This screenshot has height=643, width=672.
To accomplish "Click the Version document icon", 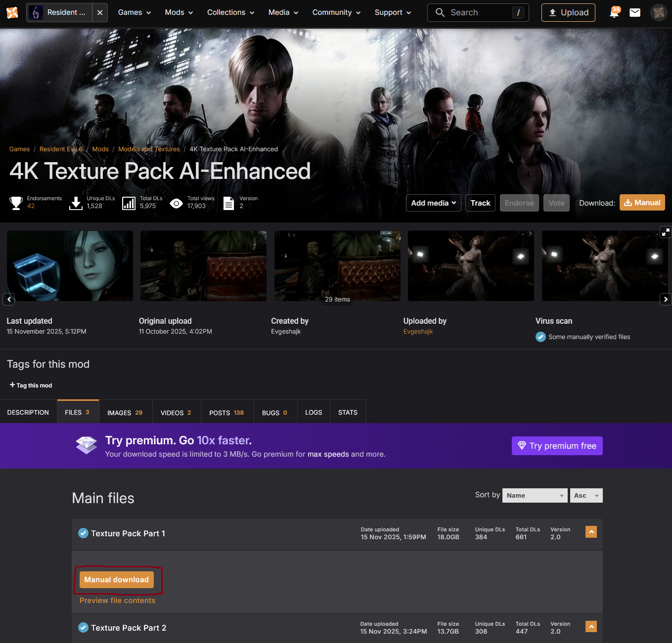I will coord(228,203).
